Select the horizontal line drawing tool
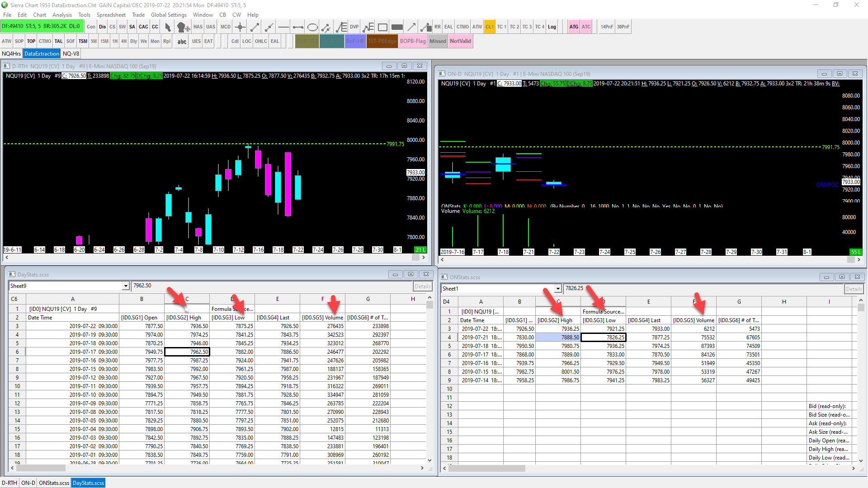Image resolution: width=868 pixels, height=488 pixels. pos(283,27)
